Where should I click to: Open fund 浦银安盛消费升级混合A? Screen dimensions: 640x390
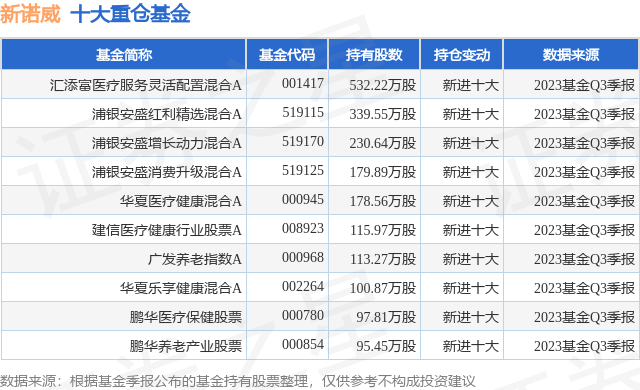point(167,172)
